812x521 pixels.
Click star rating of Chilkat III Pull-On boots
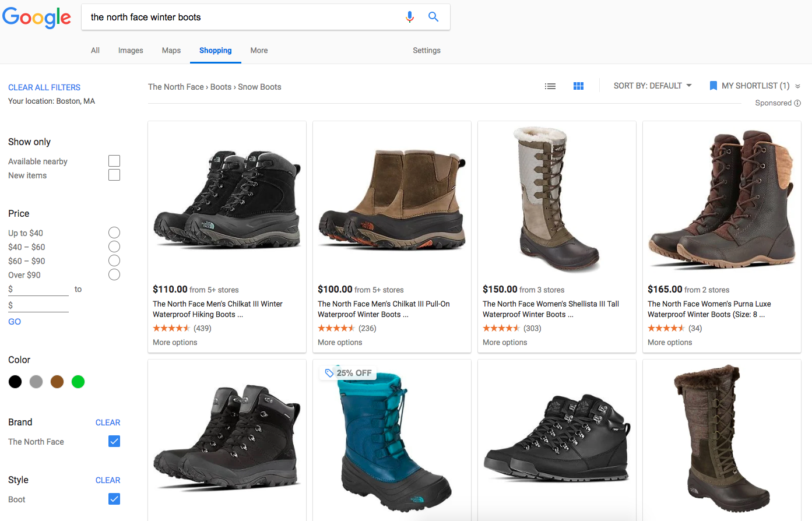click(x=336, y=328)
